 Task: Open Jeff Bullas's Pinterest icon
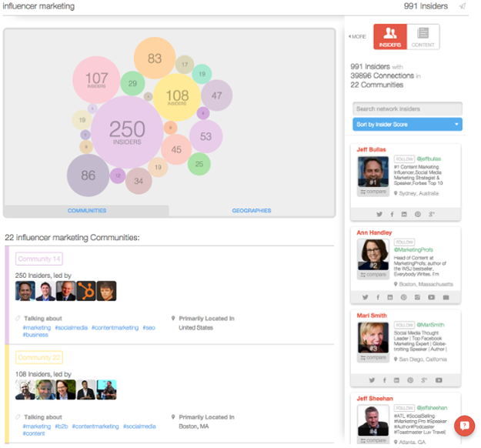(x=418, y=214)
